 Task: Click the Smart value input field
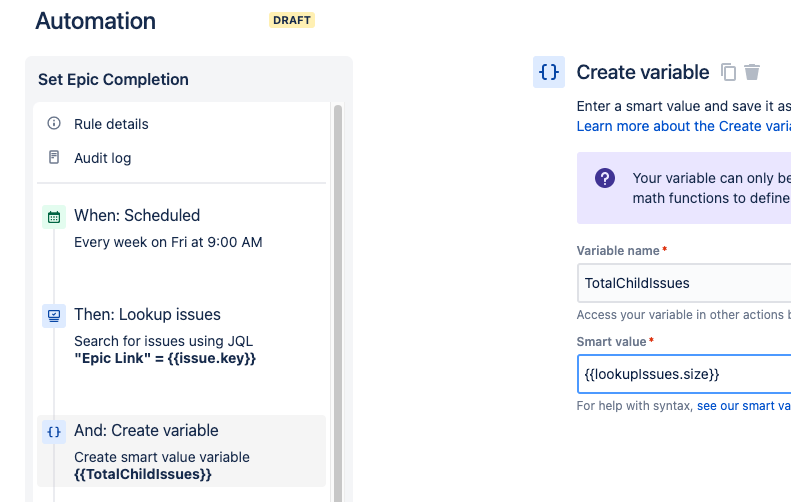coord(684,374)
